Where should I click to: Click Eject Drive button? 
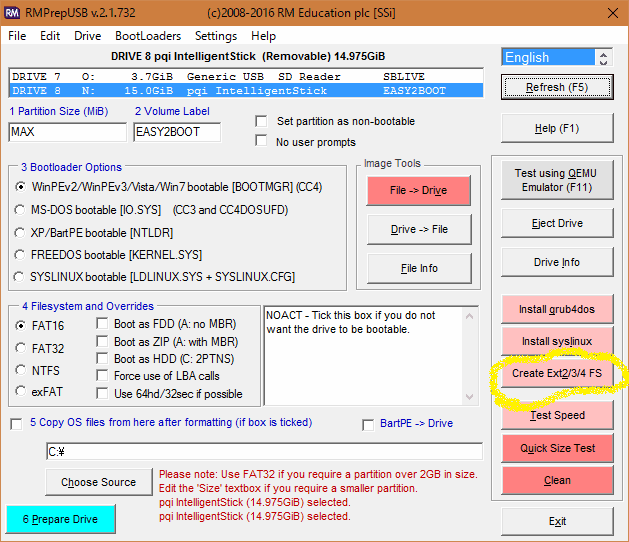pos(557,223)
